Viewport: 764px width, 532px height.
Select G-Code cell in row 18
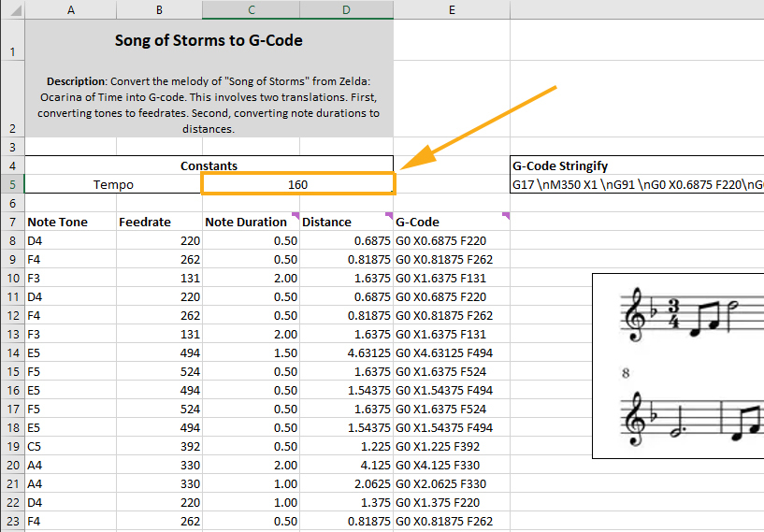[x=452, y=427]
